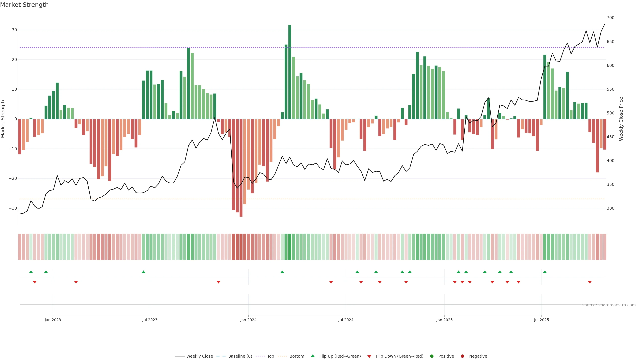Click Positive green circle legend icon
The width and height of the screenshot is (644, 362).
[x=432, y=356]
